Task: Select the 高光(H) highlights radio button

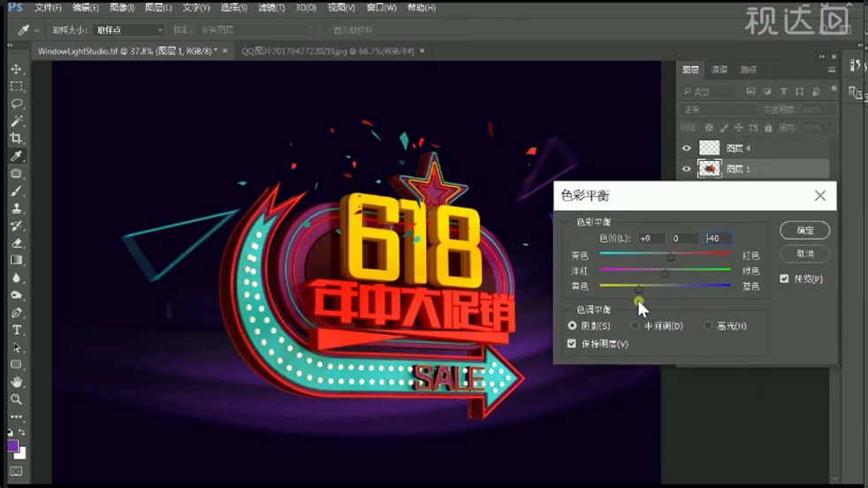Action: coord(707,325)
